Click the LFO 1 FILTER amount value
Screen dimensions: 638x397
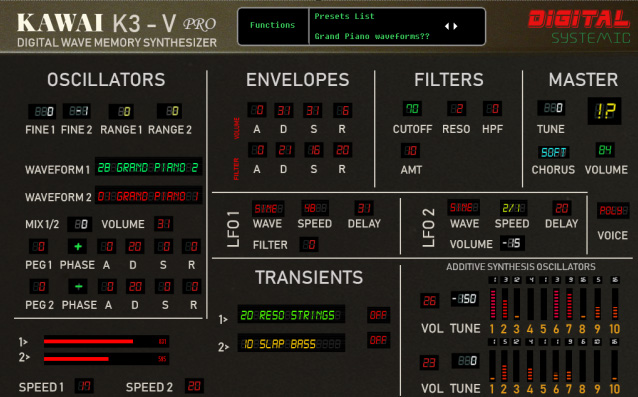[309, 244]
